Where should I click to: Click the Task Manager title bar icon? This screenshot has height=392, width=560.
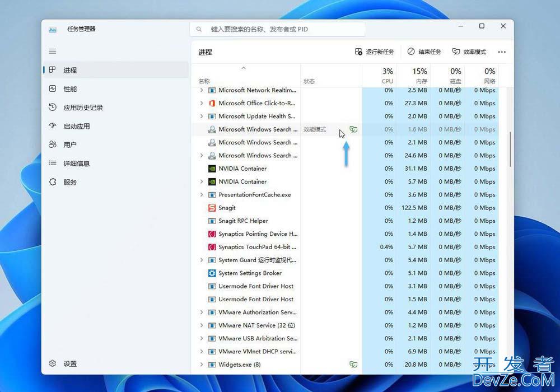tap(53, 29)
